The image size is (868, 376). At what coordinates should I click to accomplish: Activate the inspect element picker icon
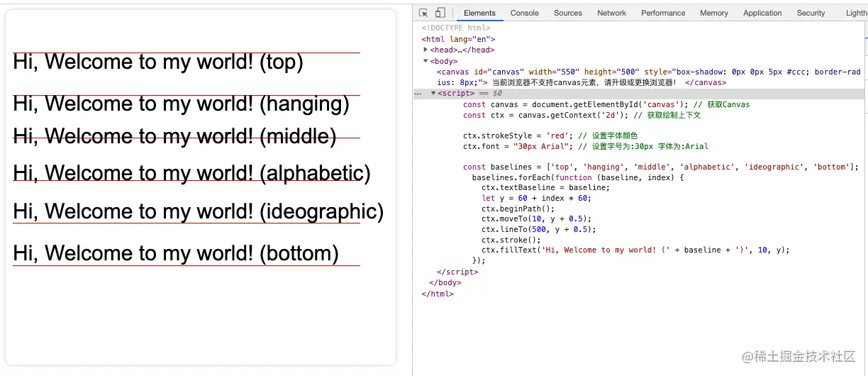(423, 13)
